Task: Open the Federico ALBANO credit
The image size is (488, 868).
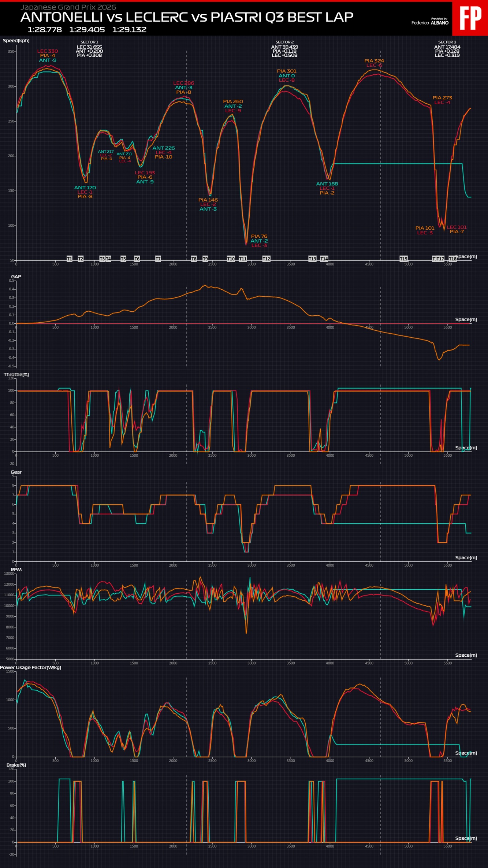Action: pos(430,23)
